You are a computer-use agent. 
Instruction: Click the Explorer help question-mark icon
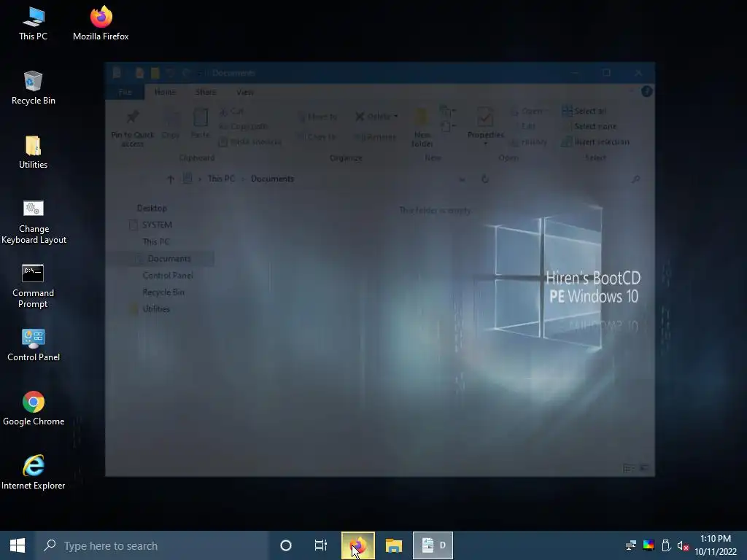(646, 91)
